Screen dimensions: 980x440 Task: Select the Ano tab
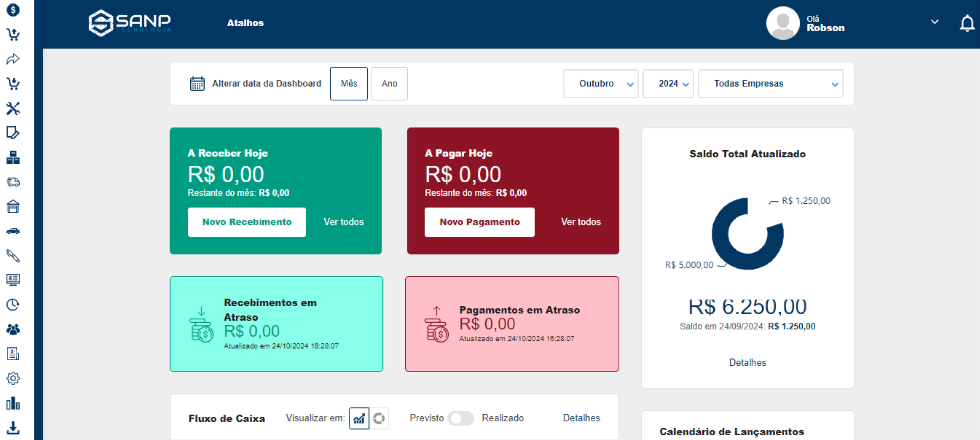point(389,84)
